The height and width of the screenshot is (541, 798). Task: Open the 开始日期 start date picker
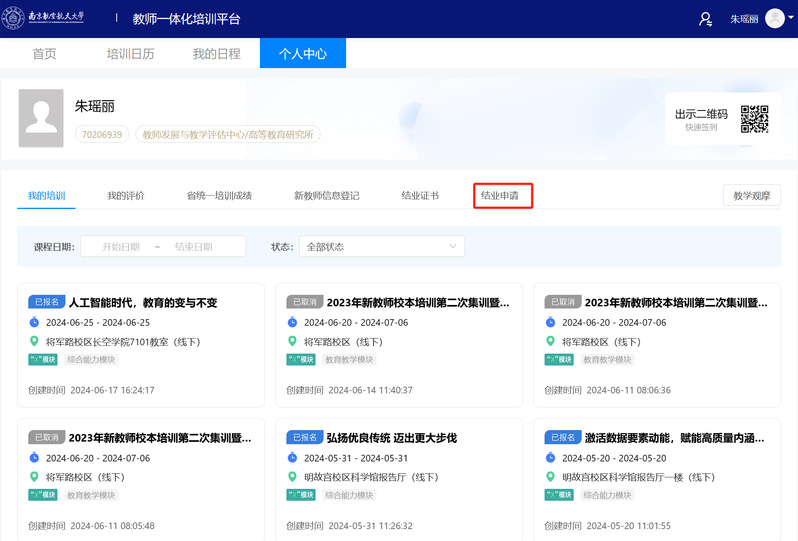pyautogui.click(x=120, y=246)
